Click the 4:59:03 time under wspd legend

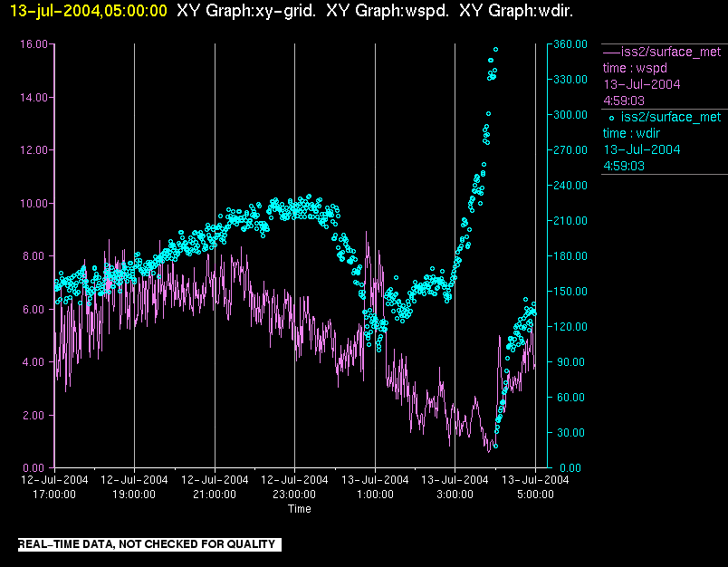click(624, 101)
